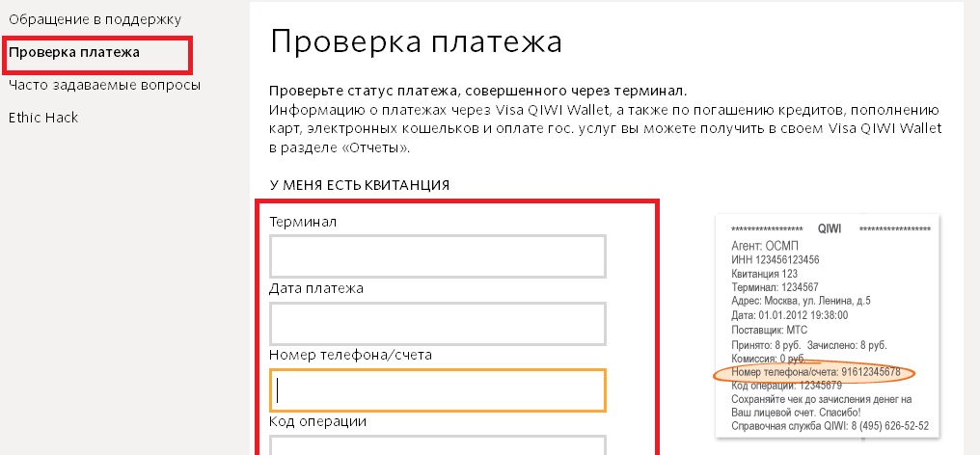
Task: Click Номер телефона/счета label text
Action: tap(351, 355)
